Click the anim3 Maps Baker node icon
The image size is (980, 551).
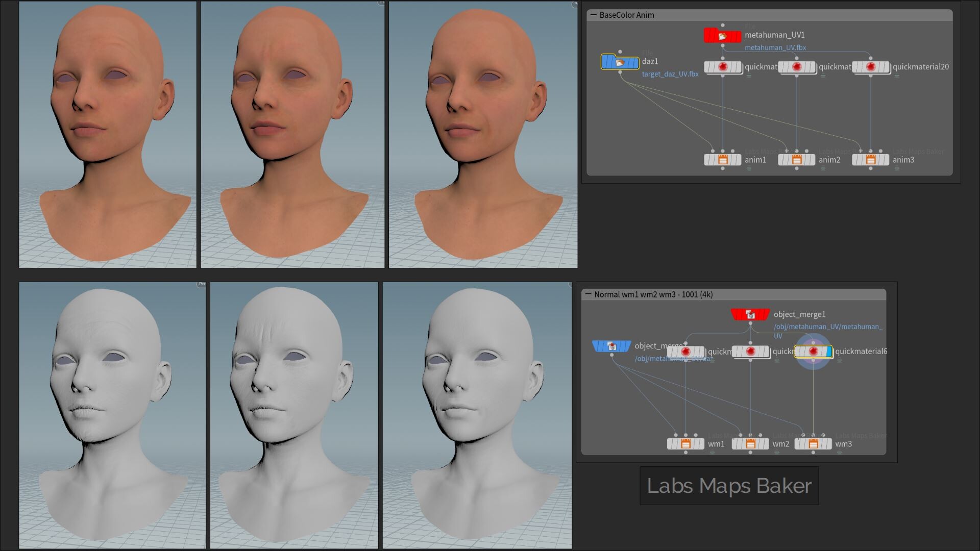(871, 160)
